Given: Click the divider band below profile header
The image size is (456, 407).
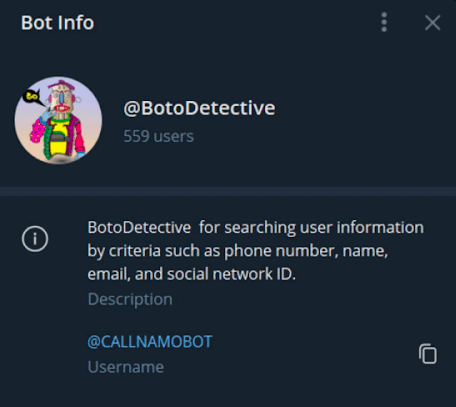Looking at the screenshot, I should 228,191.
